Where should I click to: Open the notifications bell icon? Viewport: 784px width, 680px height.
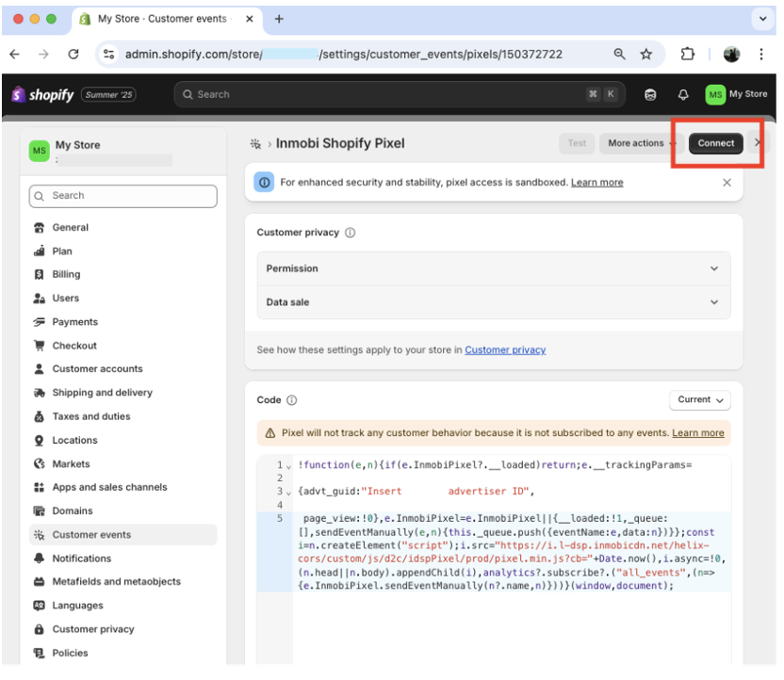(x=683, y=94)
